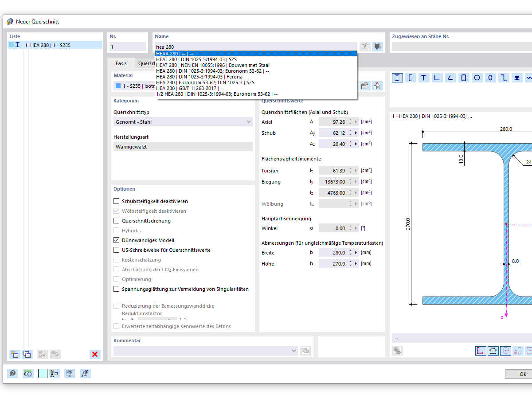The height and width of the screenshot is (399, 532).
Task: Select the skewed angle section shape icon
Action: 450,78
